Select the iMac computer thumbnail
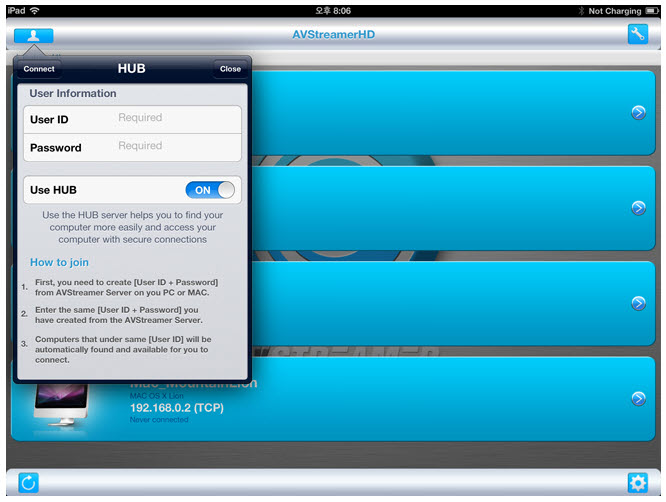Viewport: 666px width, 502px height. point(61,404)
